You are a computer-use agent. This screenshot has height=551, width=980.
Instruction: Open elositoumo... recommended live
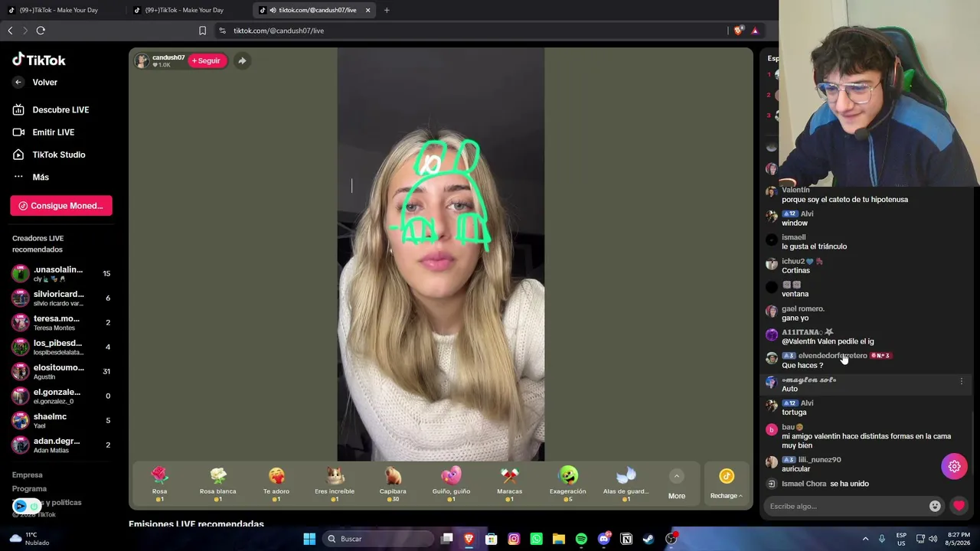pyautogui.click(x=61, y=372)
